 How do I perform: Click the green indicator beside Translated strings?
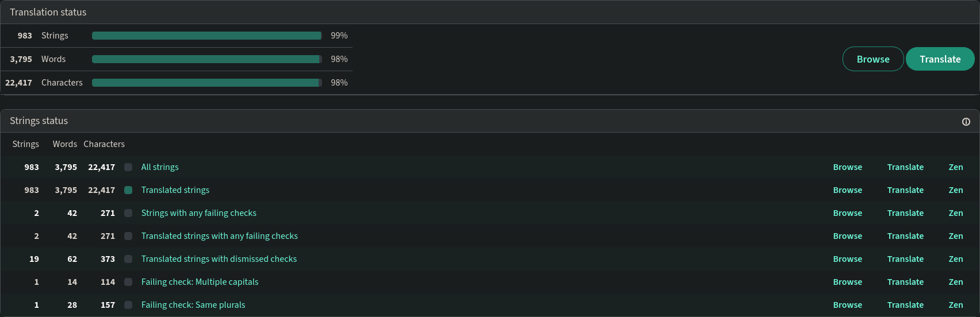click(x=128, y=190)
